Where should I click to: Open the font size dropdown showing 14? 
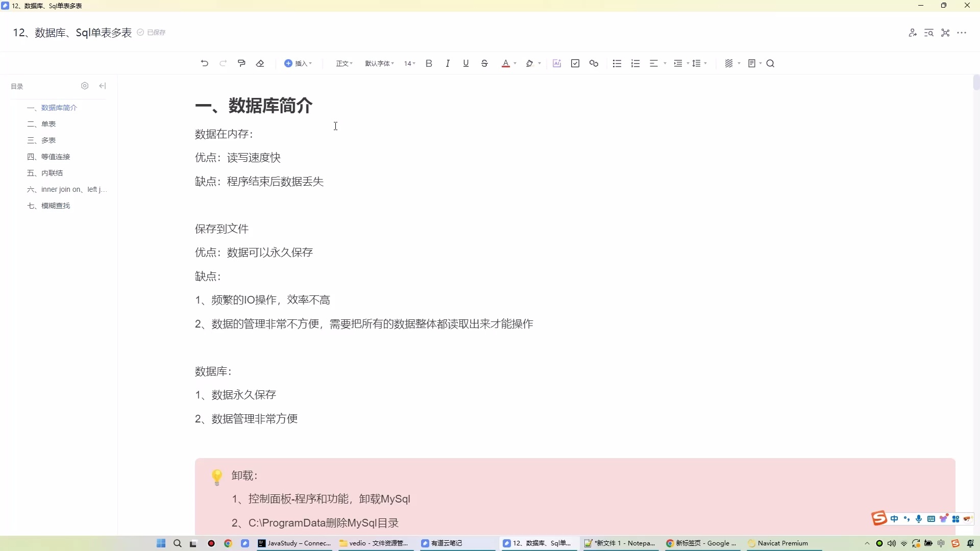click(x=409, y=63)
